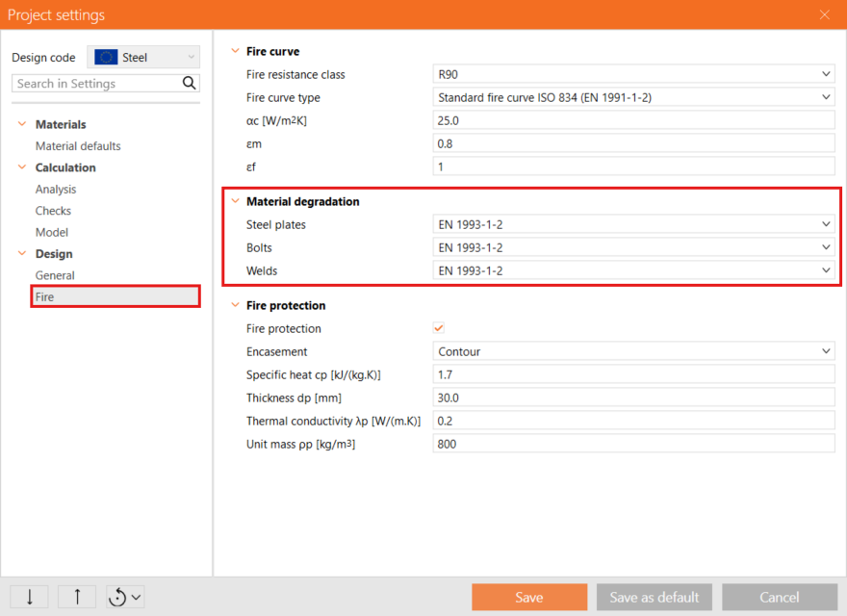This screenshot has height=616, width=847.
Task: Click the Thickness dp input field
Action: point(633,398)
